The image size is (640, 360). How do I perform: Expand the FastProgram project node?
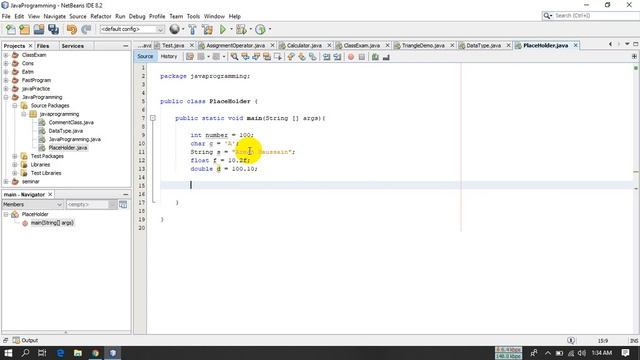pos(6,80)
